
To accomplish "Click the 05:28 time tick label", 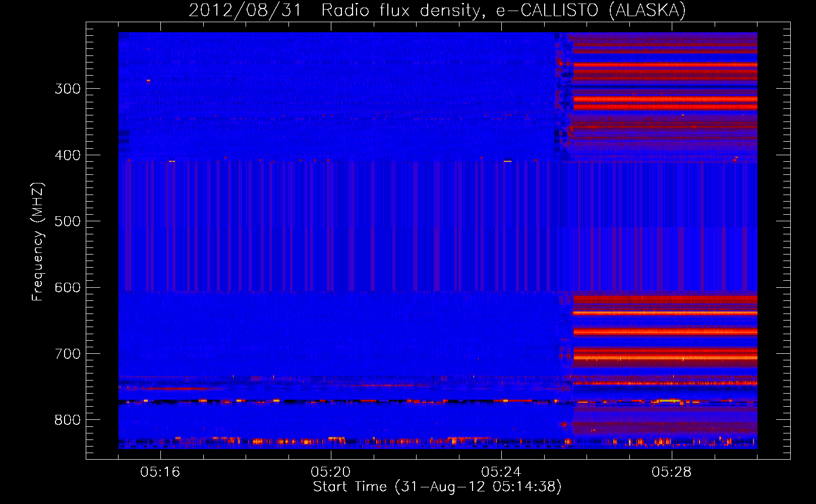I will click(671, 472).
